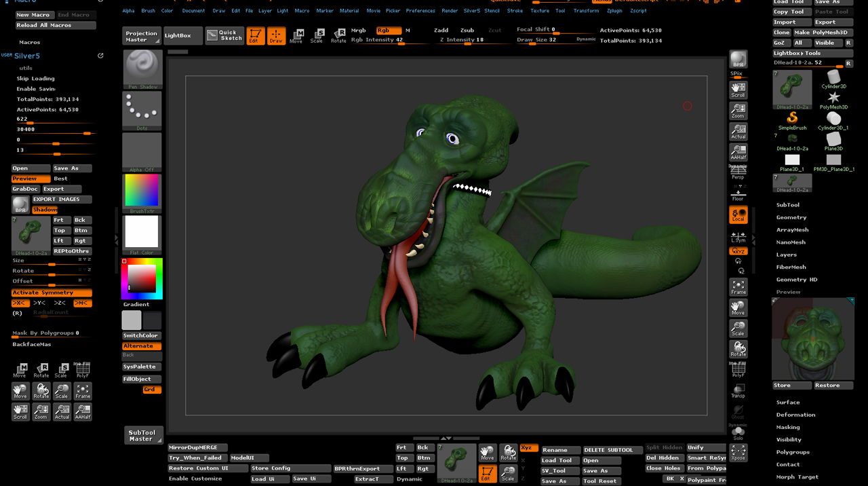This screenshot has height=486, width=868.
Task: Expand the FiberMesh subpalette
Action: pyautogui.click(x=791, y=267)
